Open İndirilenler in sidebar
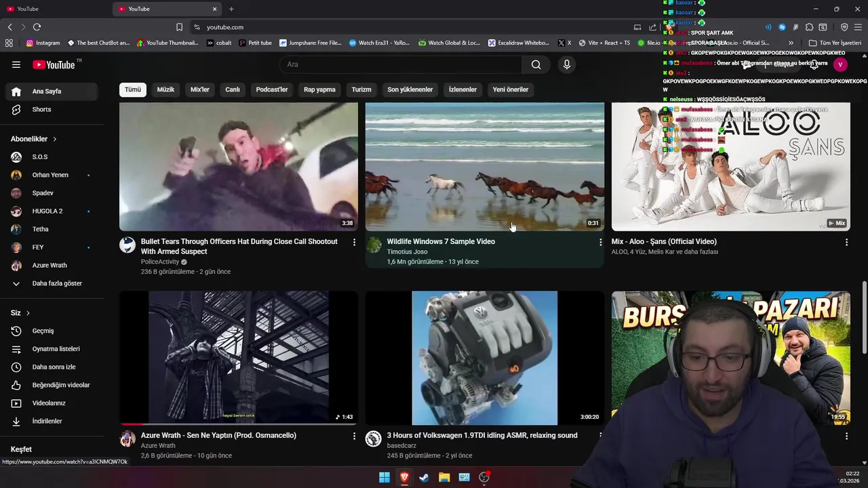 tap(52, 422)
